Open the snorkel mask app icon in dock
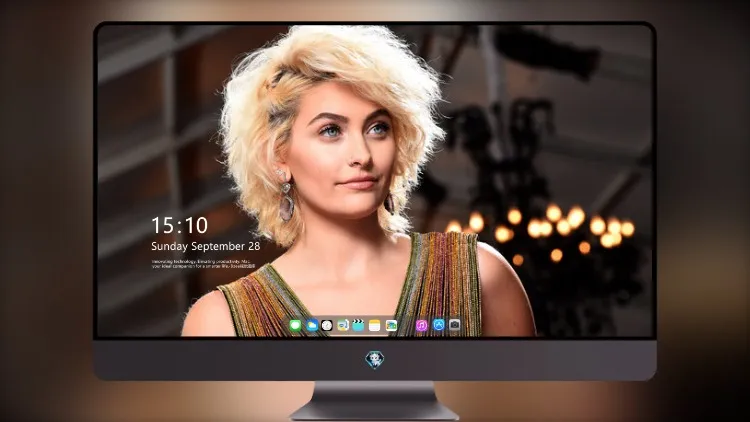750x422 pixels. pos(343,325)
